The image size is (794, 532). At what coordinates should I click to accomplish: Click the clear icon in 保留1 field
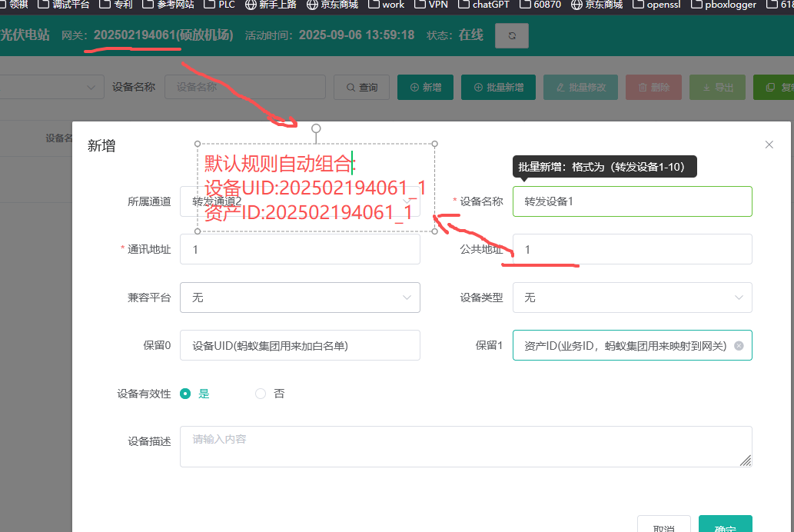tap(739, 346)
